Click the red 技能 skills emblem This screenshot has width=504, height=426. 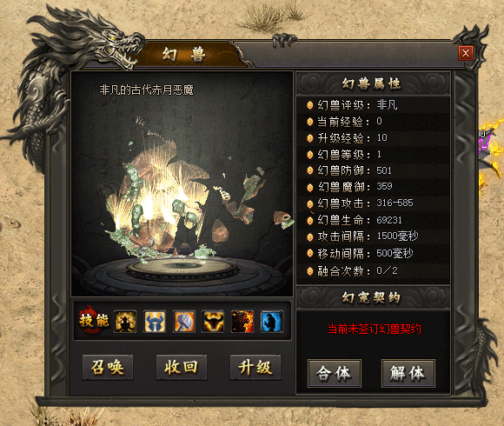coord(93,320)
